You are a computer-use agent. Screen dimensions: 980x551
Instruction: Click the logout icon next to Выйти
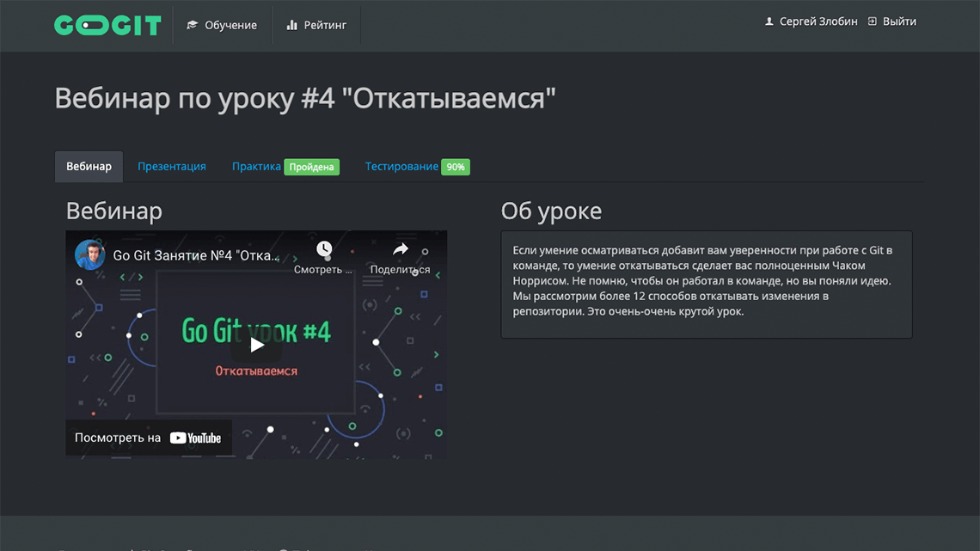[x=871, y=21]
